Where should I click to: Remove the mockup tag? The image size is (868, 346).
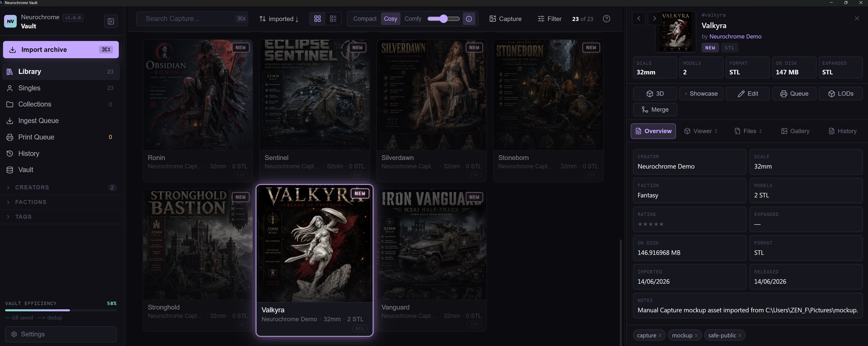point(696,336)
